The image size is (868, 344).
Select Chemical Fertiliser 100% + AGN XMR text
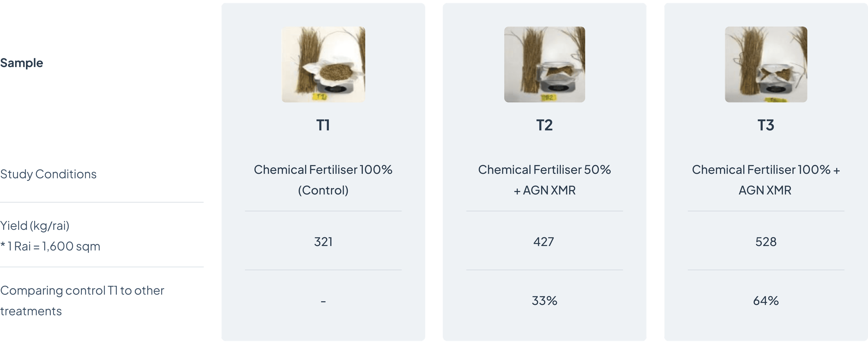(x=766, y=180)
